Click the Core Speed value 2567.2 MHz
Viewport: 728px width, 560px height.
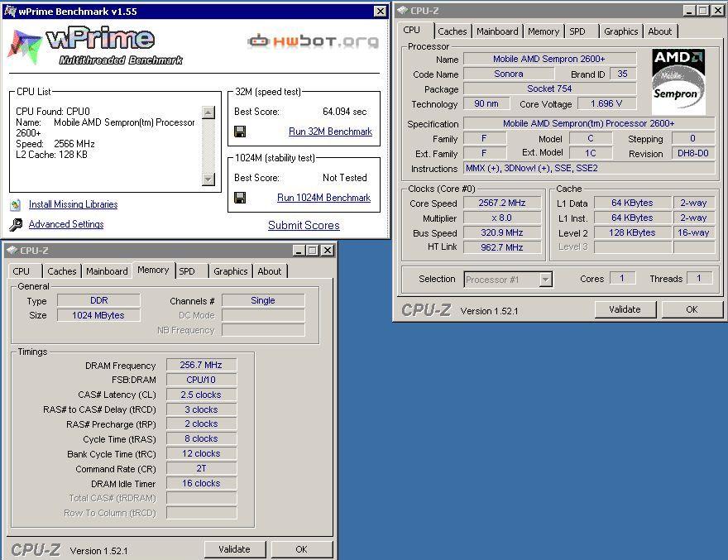tap(502, 203)
